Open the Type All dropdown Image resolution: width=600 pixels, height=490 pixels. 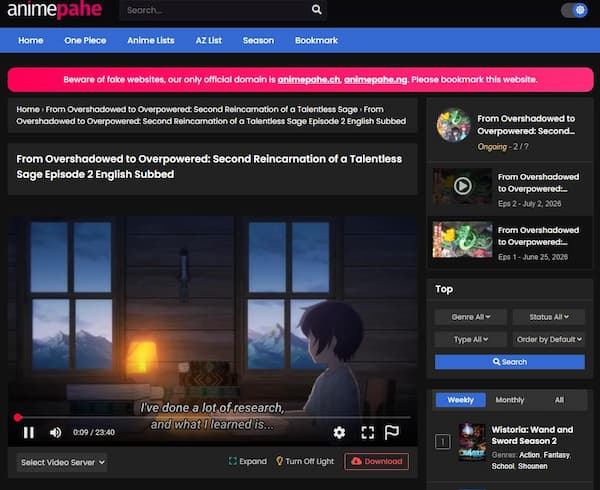(471, 339)
